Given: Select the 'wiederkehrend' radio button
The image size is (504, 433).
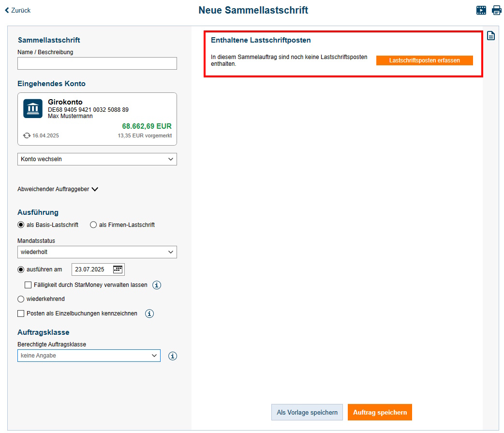Looking at the screenshot, I should coord(21,299).
